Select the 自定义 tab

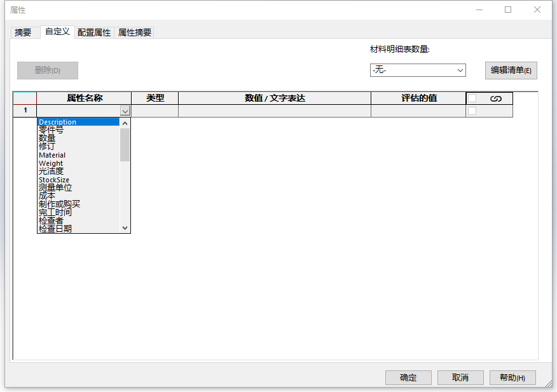coord(58,32)
